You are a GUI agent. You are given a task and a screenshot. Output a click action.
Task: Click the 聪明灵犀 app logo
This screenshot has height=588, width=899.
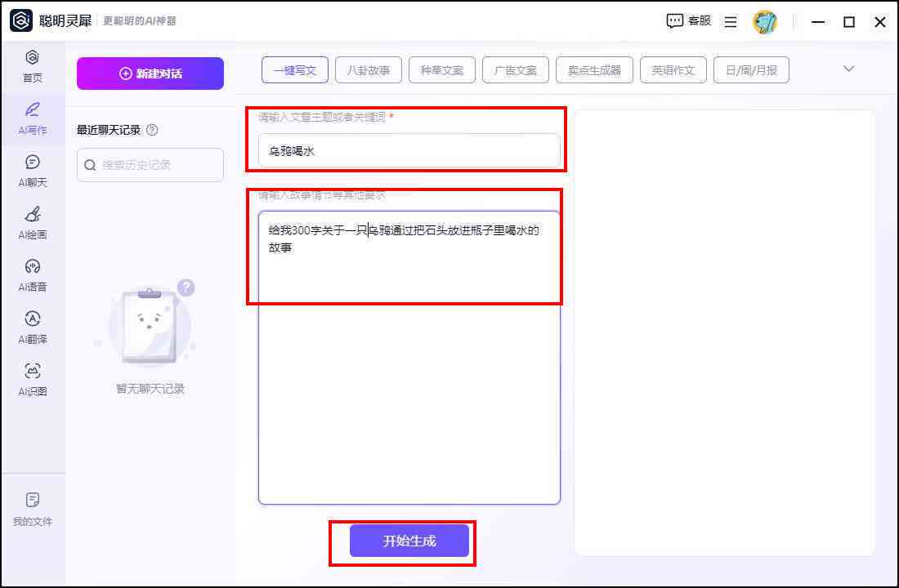click(21, 20)
